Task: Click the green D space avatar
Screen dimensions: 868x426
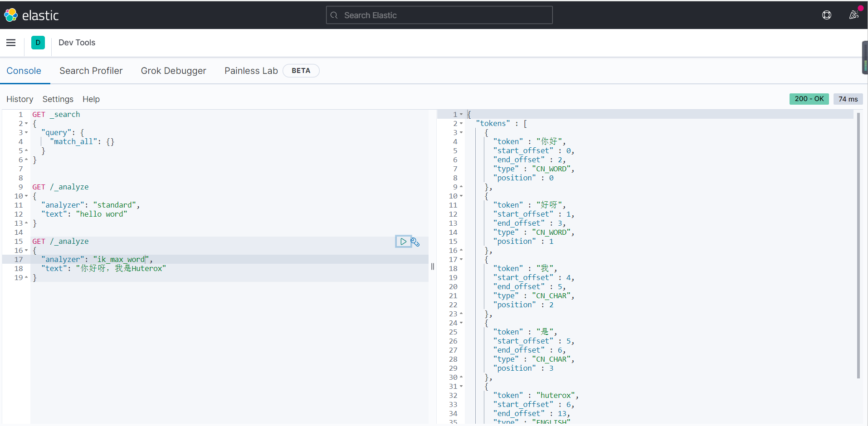Action: point(38,43)
